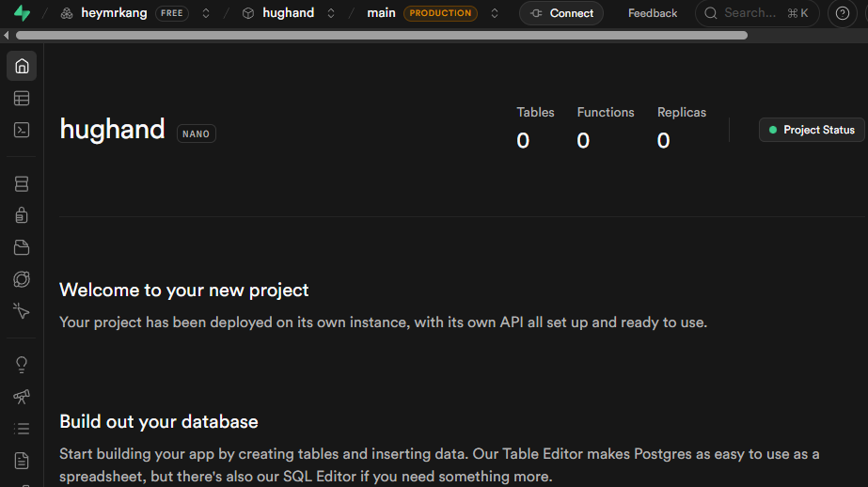Open the SQL Editor sidebar icon

(x=22, y=130)
